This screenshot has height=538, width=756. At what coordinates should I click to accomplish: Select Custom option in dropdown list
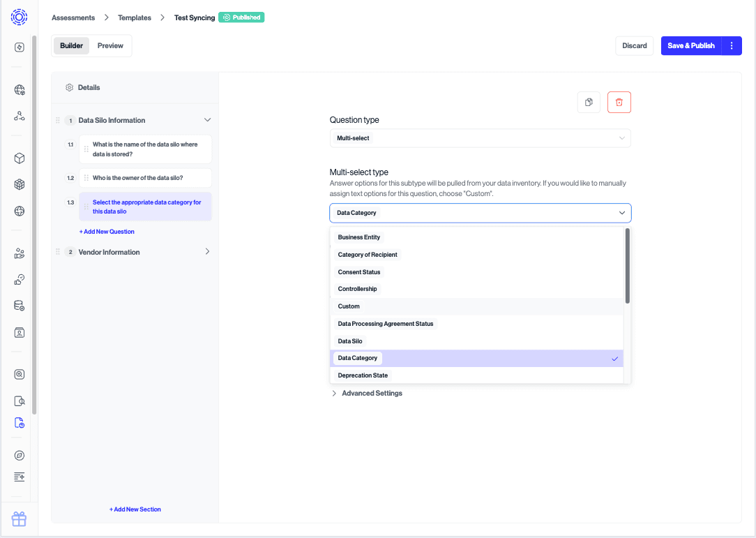[349, 306]
